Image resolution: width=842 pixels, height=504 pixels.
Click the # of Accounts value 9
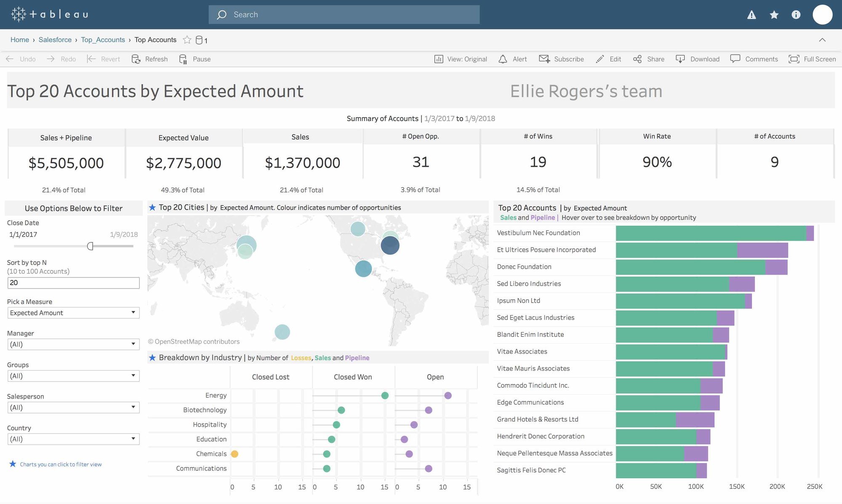[775, 162]
